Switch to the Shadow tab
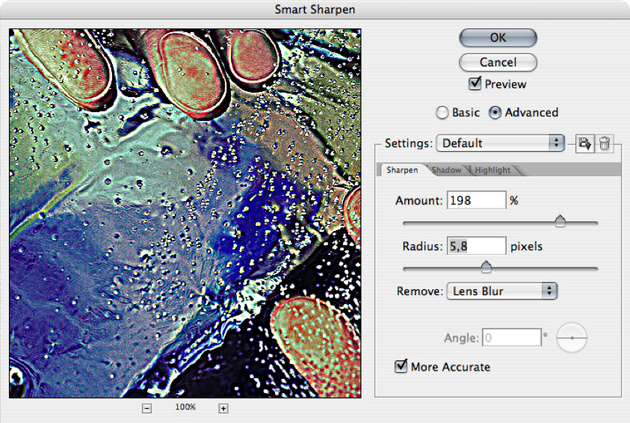This screenshot has height=423, width=630. tap(447, 171)
